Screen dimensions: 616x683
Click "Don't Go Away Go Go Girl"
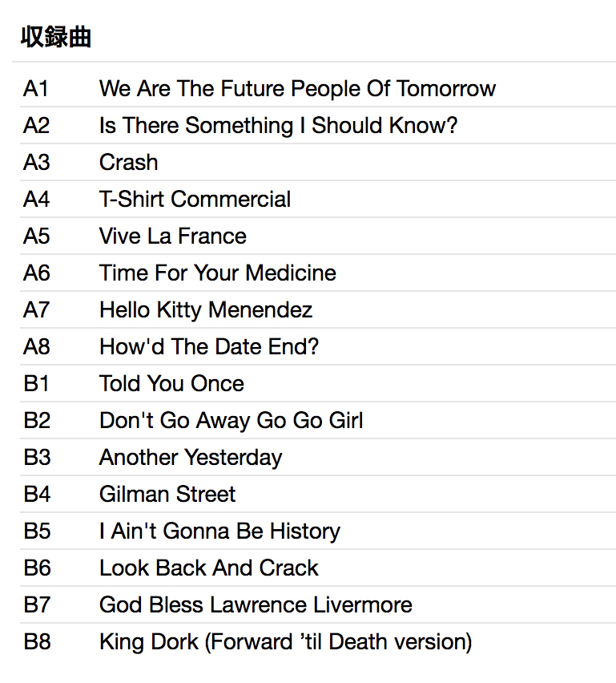tap(231, 421)
